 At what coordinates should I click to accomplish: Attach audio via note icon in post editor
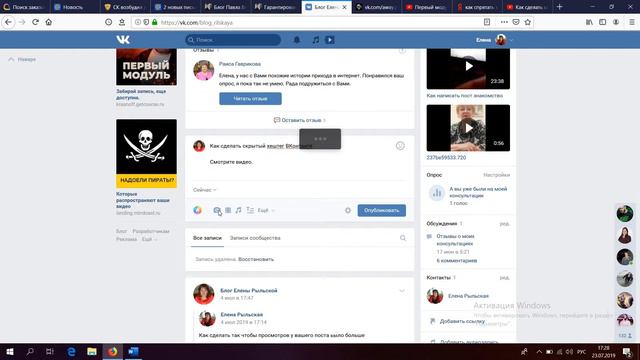click(x=238, y=210)
